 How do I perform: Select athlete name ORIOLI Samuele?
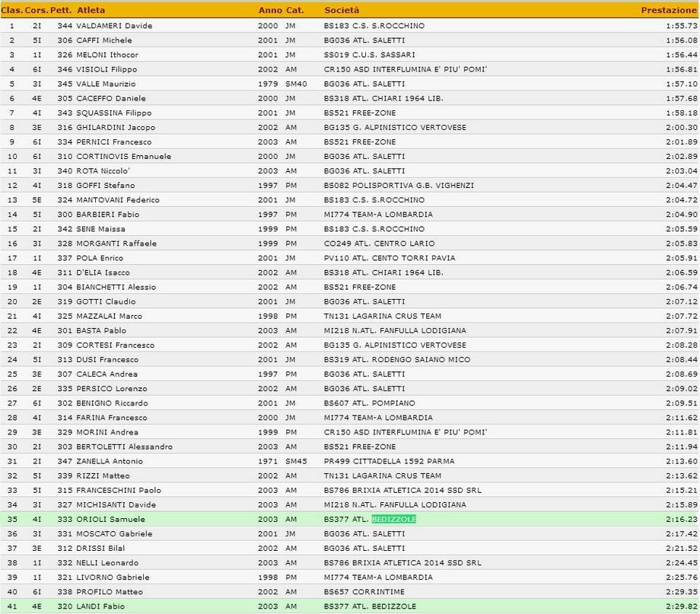(x=111, y=520)
